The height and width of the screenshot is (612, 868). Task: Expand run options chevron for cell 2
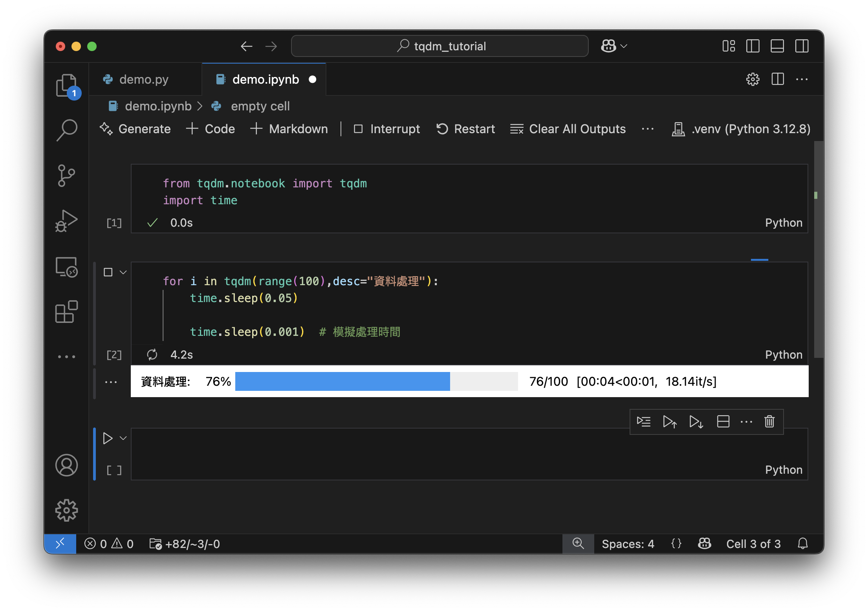123,272
